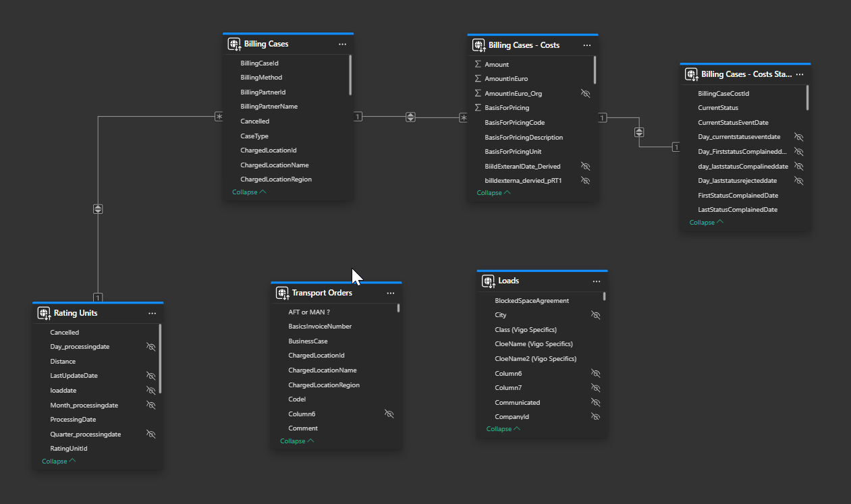Open more options for Billing Cases - Costs Status

[x=800, y=74]
